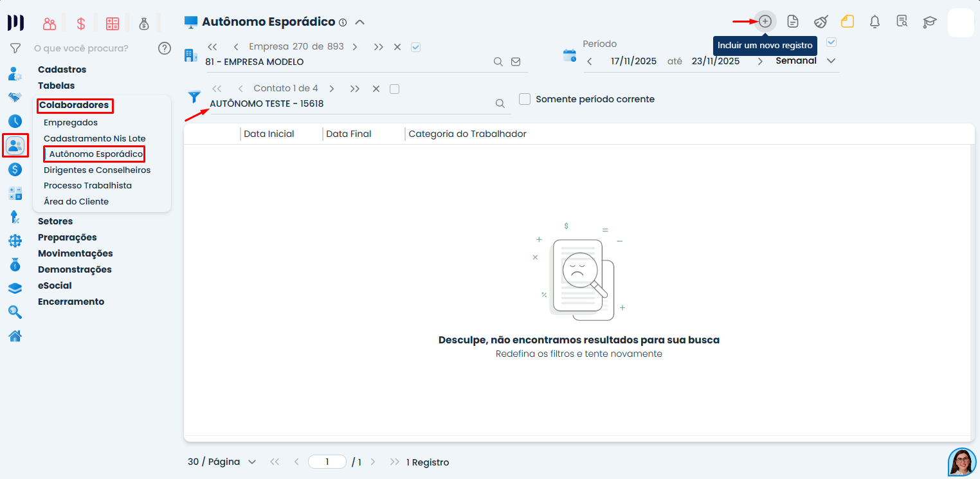Click the graduation cap training icon
This screenshot has width=980, height=479.
pyautogui.click(x=929, y=21)
